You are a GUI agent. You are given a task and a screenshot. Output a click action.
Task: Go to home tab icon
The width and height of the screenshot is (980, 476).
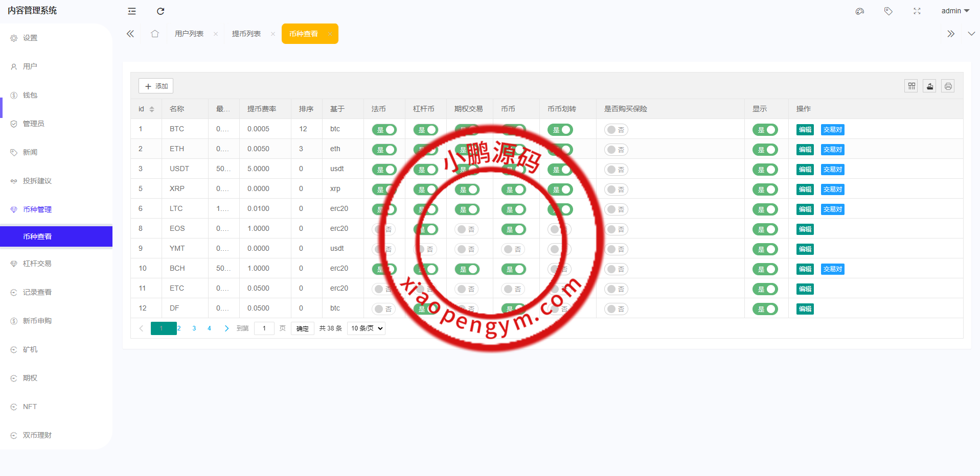155,34
